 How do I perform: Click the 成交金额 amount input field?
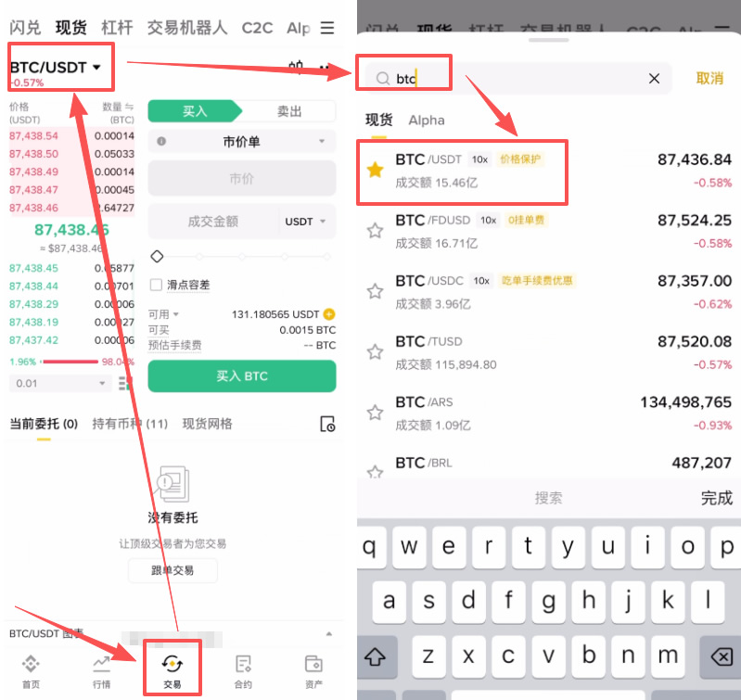coord(213,222)
